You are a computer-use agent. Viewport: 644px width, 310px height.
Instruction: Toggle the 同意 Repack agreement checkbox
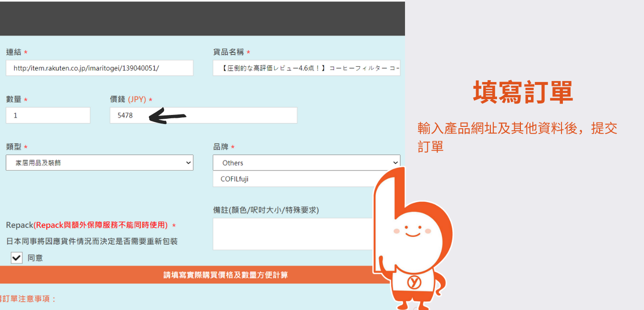17,258
